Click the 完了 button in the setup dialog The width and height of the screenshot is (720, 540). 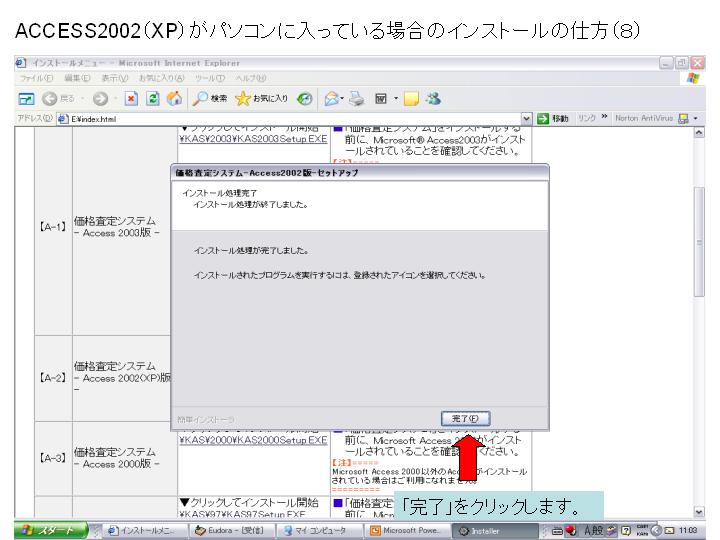[x=466, y=418]
